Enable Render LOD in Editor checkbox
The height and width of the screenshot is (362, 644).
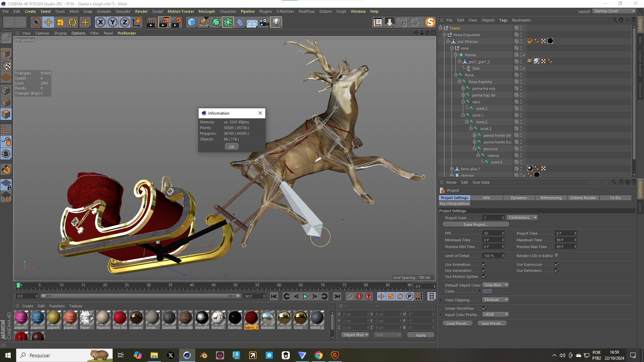click(x=557, y=255)
